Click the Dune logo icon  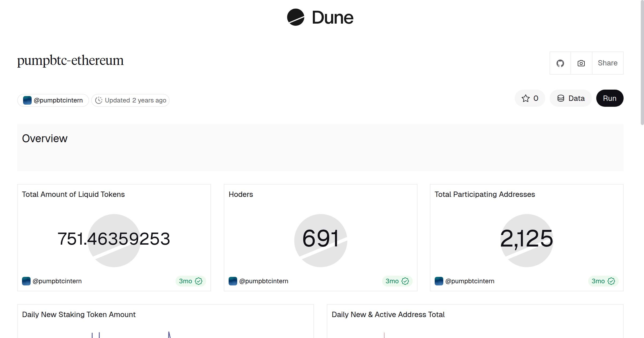pos(295,17)
